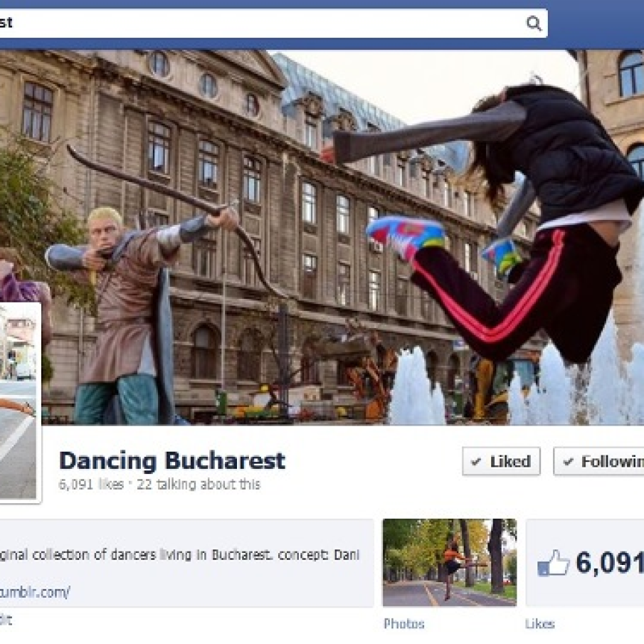This screenshot has width=644, height=644.
Task: Click the cover photo with the leaping dancer
Action: click(x=320, y=213)
